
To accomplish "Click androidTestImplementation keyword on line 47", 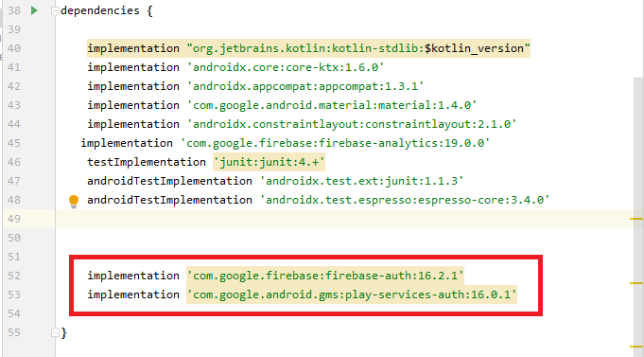I will click(169, 181).
